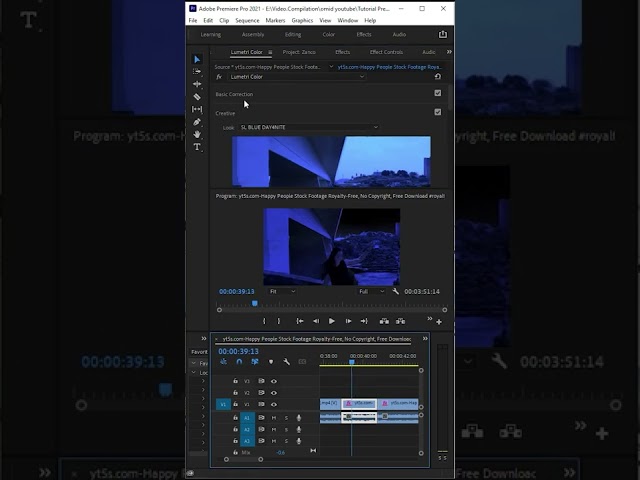This screenshot has width=640, height=480.
Task: Select the Hand tool
Action: point(197,134)
